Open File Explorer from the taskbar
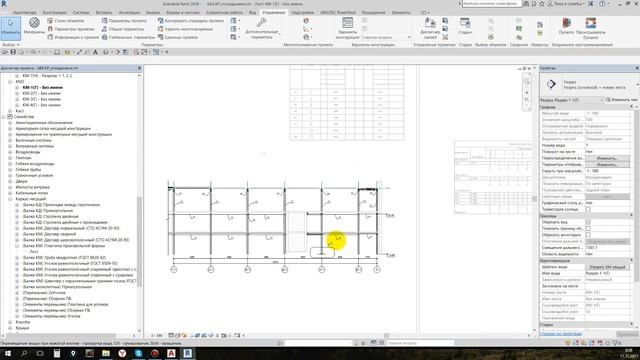Screen dimensions: 640x360 [x=106, y=353]
